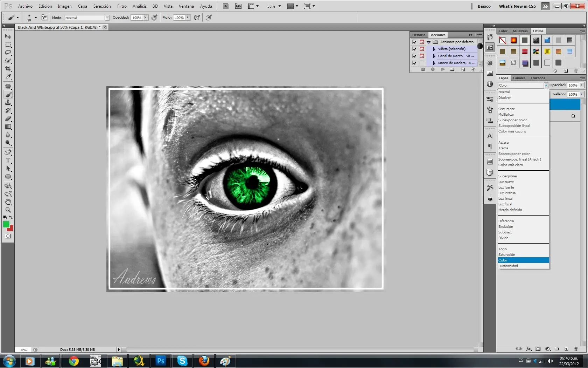Toggle dialog box for Marco de madera
The height and width of the screenshot is (368, 588).
tap(422, 63)
